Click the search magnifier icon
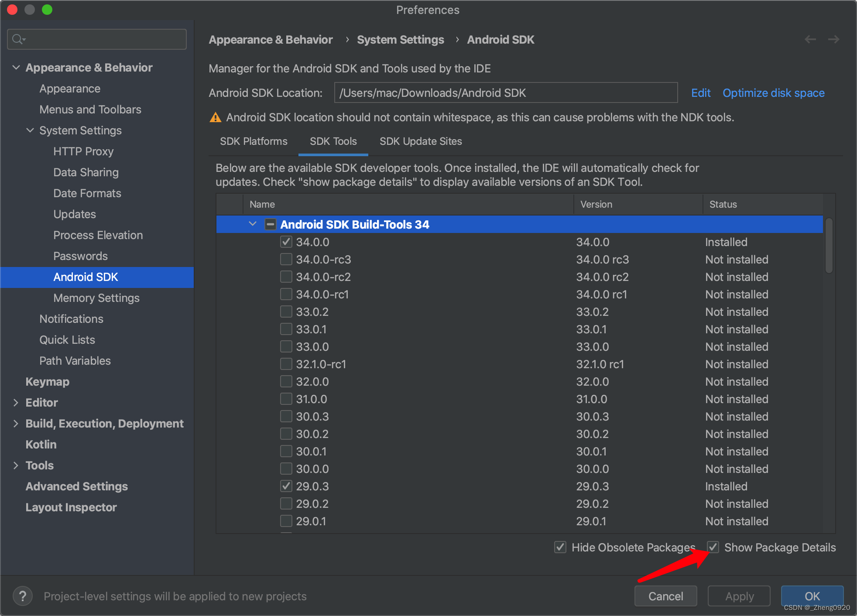The height and width of the screenshot is (616, 857). [17, 39]
